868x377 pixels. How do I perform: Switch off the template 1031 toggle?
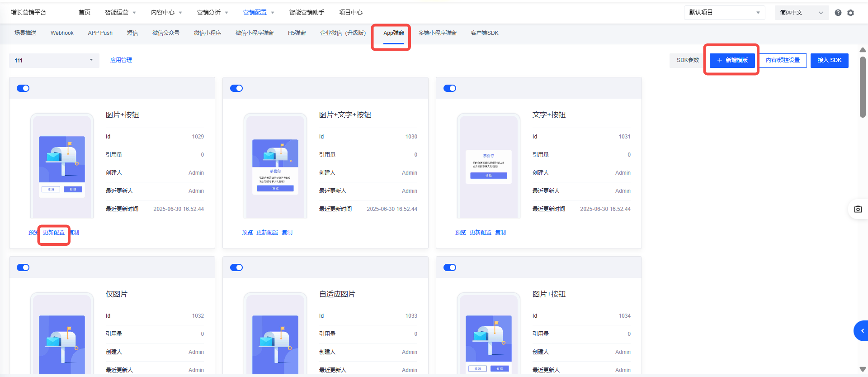point(450,88)
